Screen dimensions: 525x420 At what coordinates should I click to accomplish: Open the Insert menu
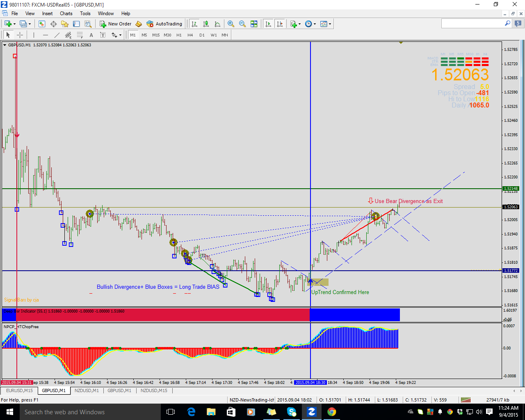(48, 14)
